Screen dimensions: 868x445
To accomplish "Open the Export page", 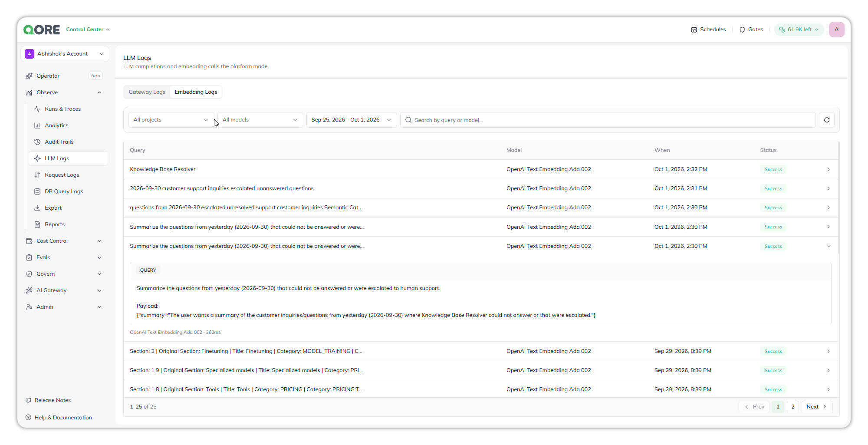I will [x=69, y=208].
